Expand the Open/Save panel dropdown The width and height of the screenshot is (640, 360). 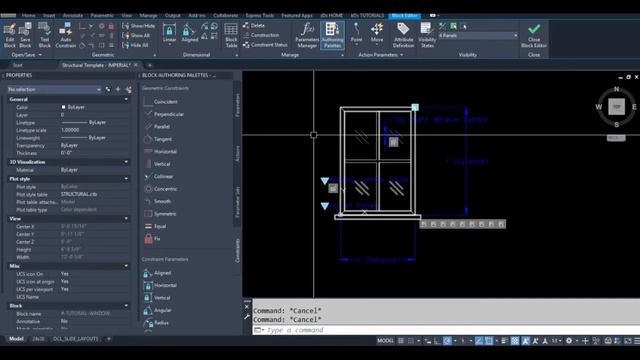click(27, 55)
